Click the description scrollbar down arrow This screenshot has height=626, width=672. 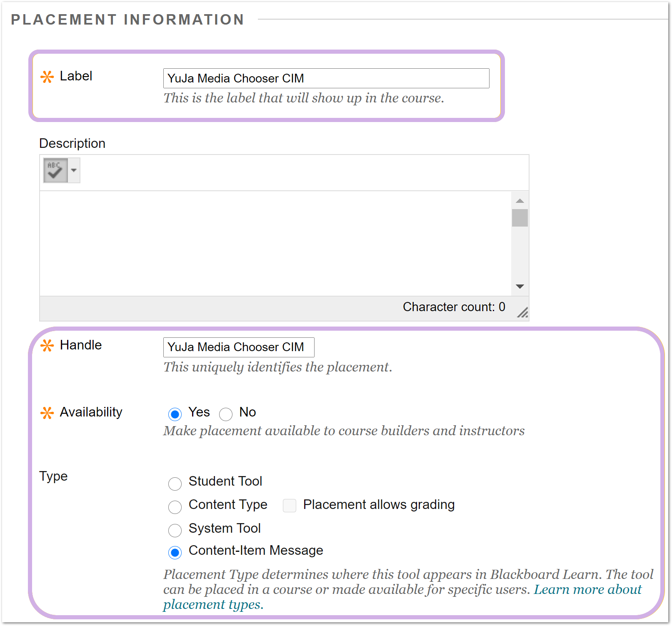pyautogui.click(x=520, y=287)
